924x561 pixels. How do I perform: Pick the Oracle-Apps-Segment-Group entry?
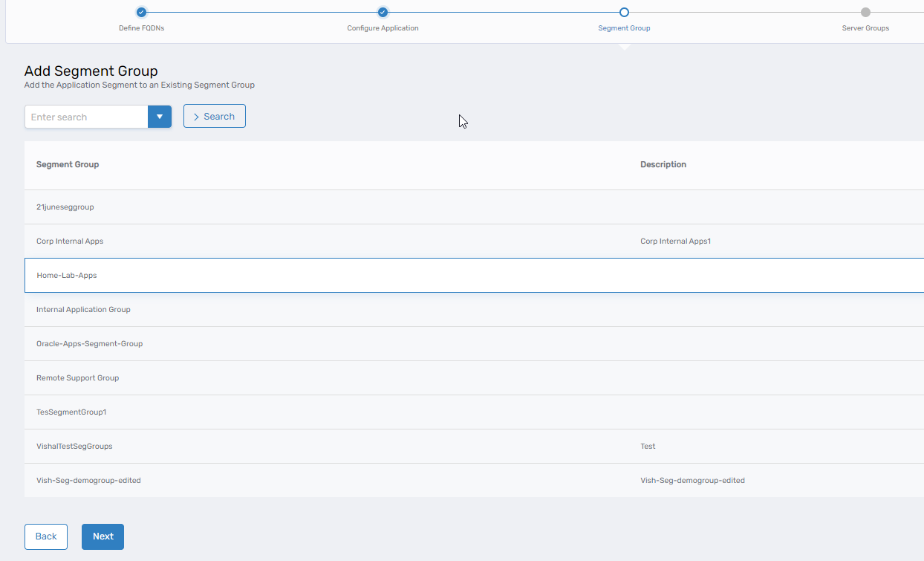coord(89,344)
